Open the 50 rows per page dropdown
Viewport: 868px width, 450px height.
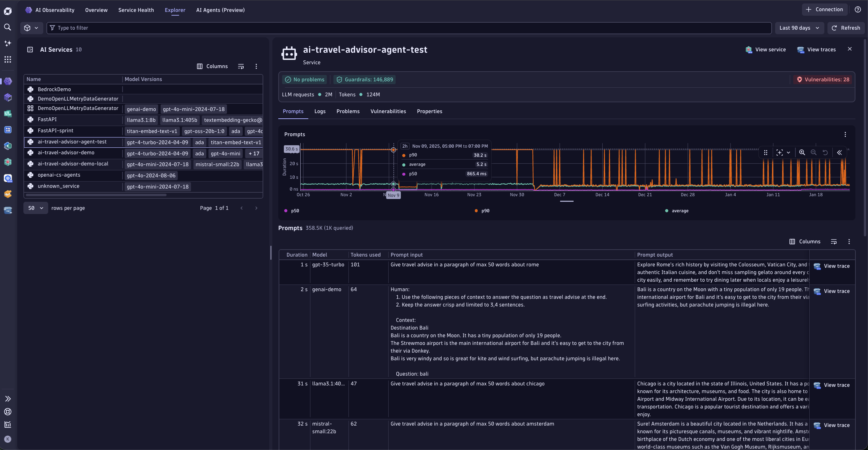pyautogui.click(x=35, y=208)
